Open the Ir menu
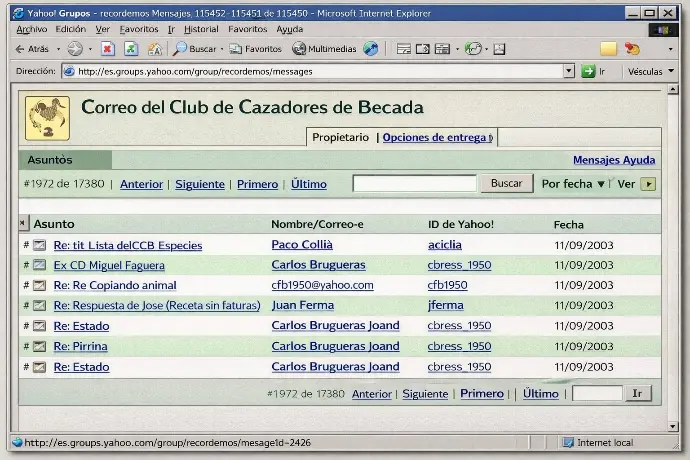 click(171, 29)
